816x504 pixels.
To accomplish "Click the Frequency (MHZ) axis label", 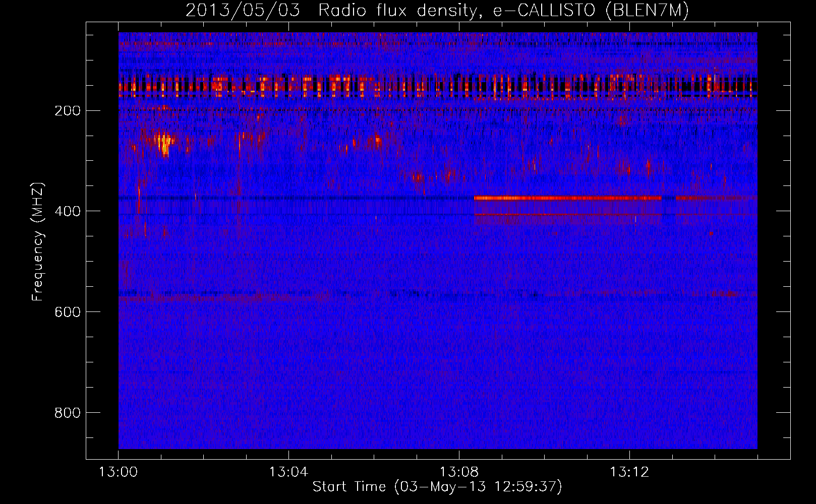I will pyautogui.click(x=38, y=242).
